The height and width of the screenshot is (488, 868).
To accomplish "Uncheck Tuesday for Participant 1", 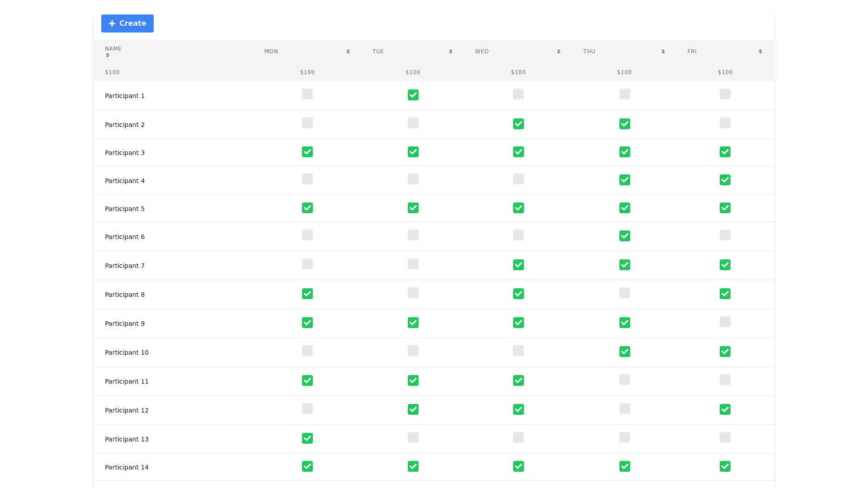I will [413, 95].
